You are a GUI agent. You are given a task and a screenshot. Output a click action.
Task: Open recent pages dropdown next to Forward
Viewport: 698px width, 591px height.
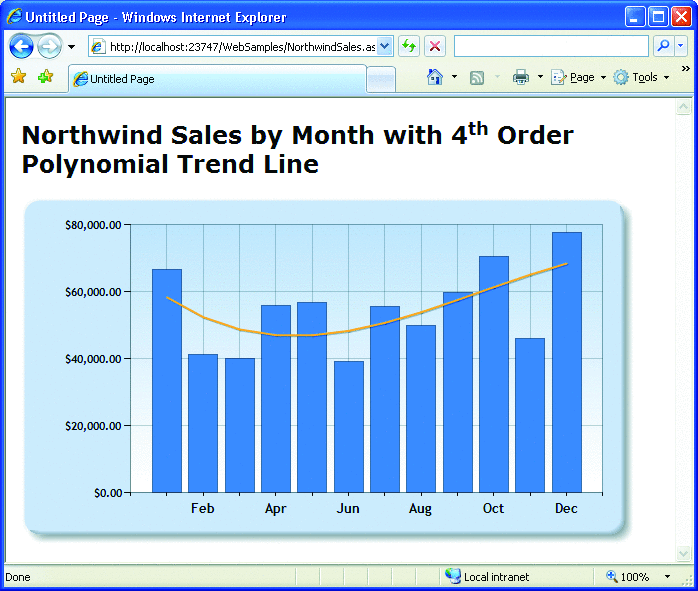(71, 46)
